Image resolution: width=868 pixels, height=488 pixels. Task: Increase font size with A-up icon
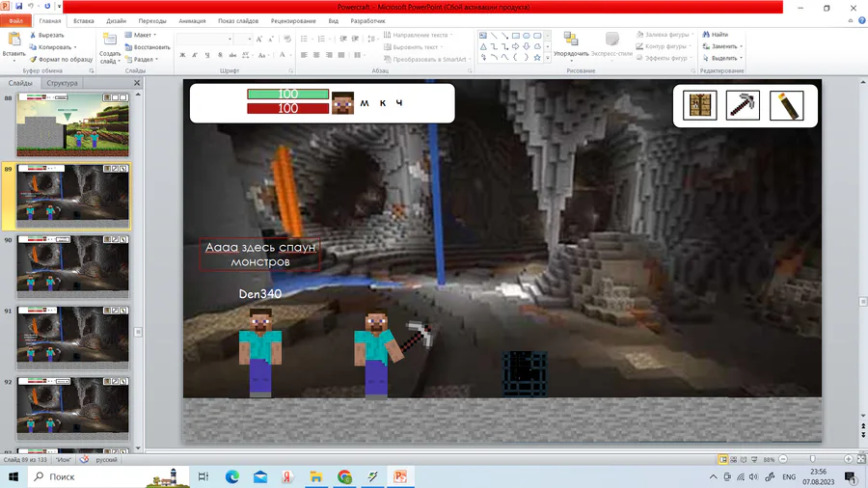pos(259,39)
